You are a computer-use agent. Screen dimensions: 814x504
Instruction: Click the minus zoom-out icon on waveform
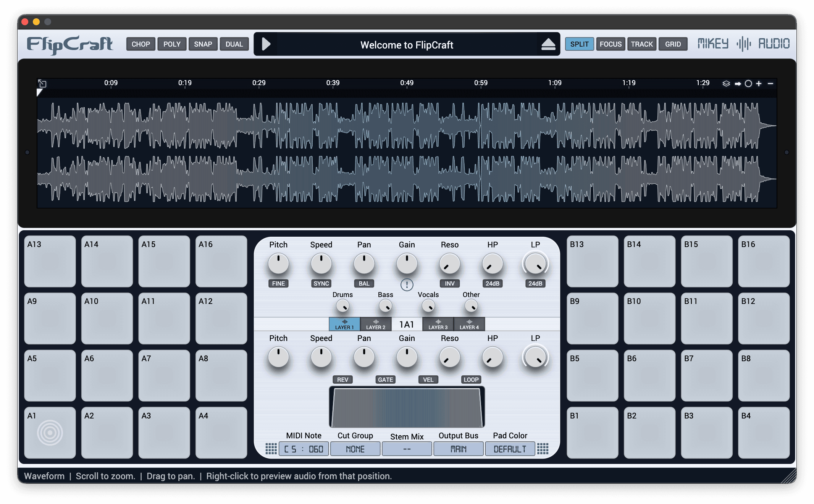pyautogui.click(x=770, y=83)
